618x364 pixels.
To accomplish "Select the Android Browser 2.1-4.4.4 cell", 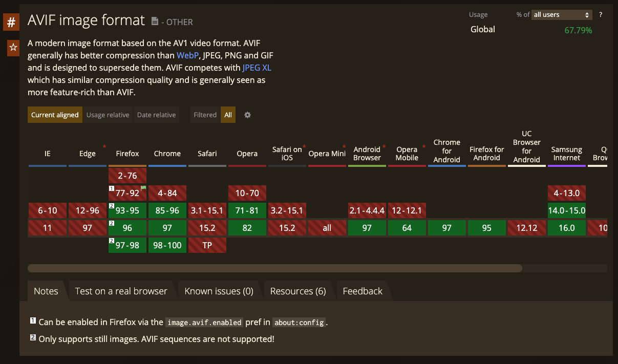I will [x=367, y=210].
